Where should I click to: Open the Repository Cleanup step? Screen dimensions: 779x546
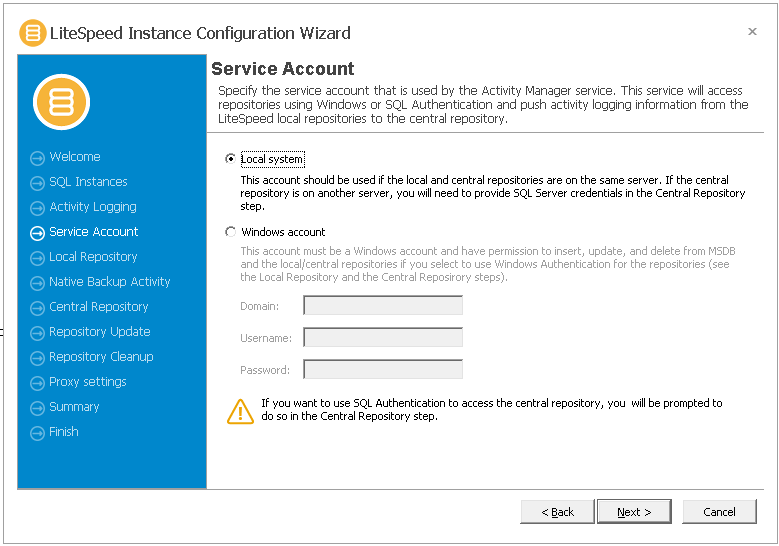click(x=101, y=357)
